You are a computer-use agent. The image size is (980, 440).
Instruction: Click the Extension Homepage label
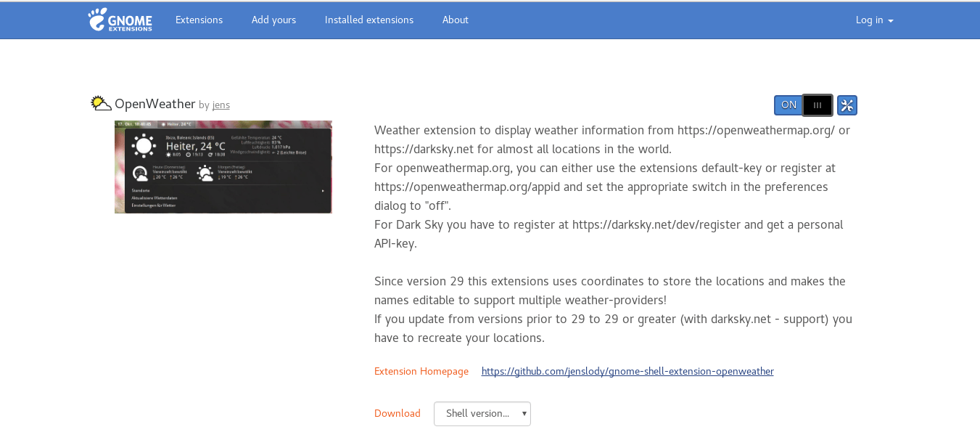coord(421,371)
